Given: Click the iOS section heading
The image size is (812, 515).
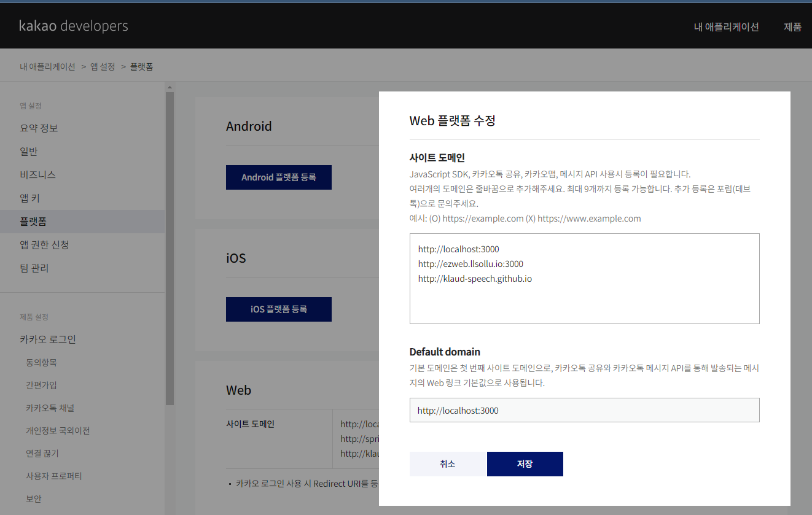Looking at the screenshot, I should click(x=236, y=258).
